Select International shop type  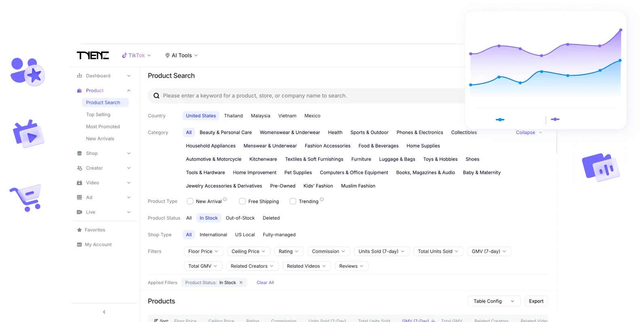[x=213, y=235]
